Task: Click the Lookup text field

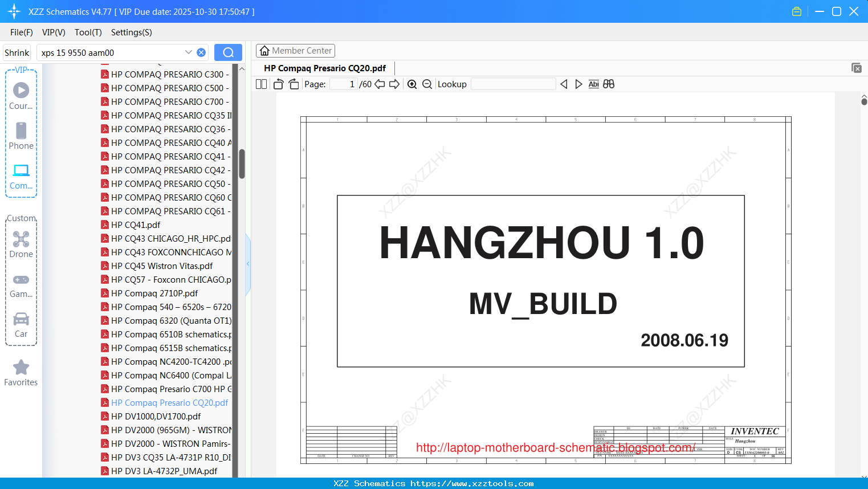Action: pos(514,84)
